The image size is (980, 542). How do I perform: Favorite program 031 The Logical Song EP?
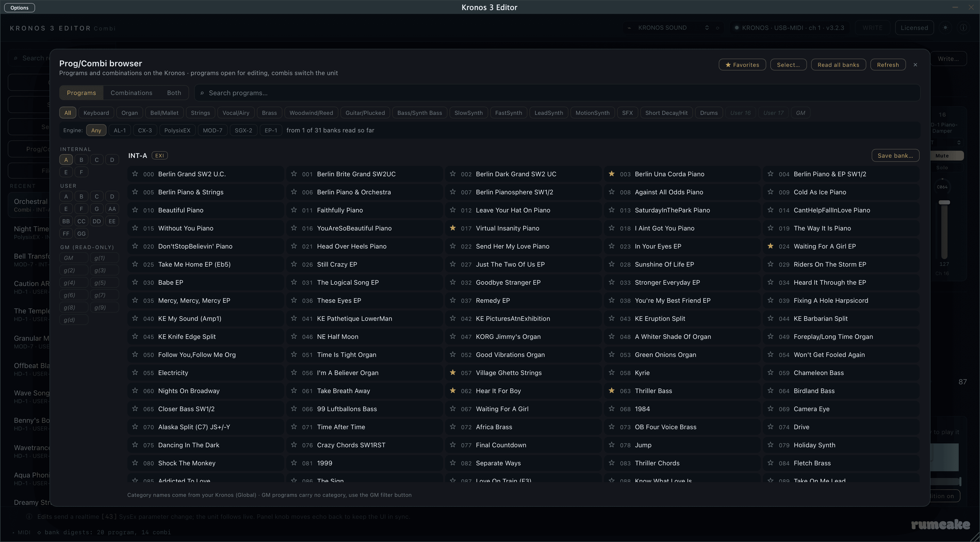pyautogui.click(x=294, y=282)
